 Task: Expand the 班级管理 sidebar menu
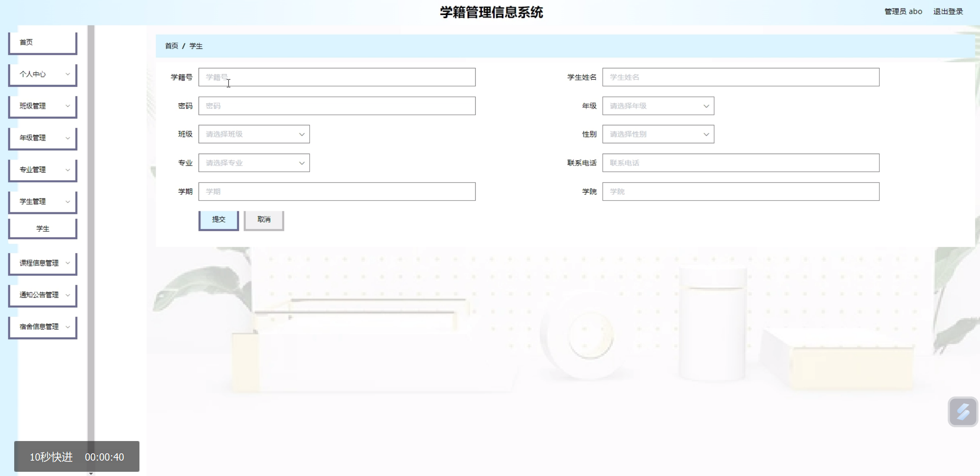(x=43, y=106)
